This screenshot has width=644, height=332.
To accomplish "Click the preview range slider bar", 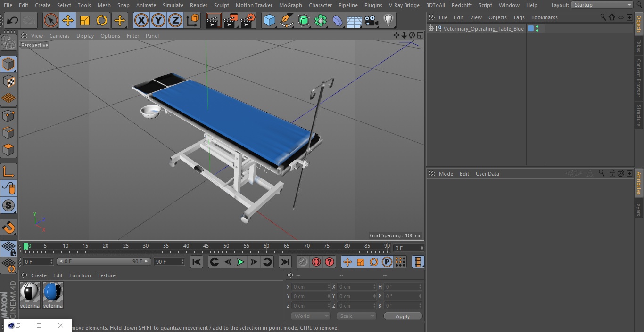I will (104, 261).
